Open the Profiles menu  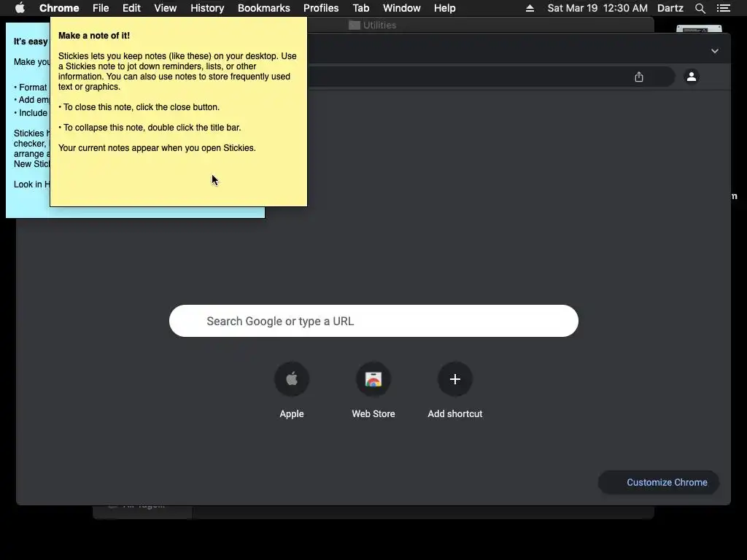pos(321,8)
